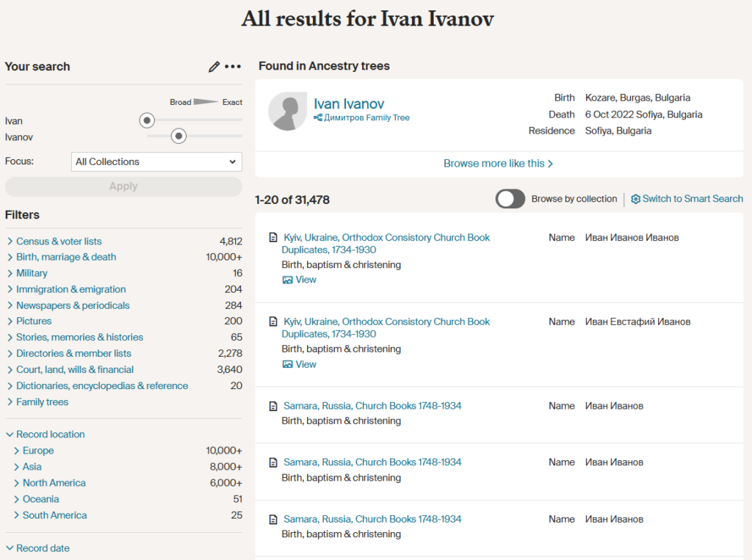Click the gear icon for Smart Search
Screen dimensions: 752x560
click(636, 199)
